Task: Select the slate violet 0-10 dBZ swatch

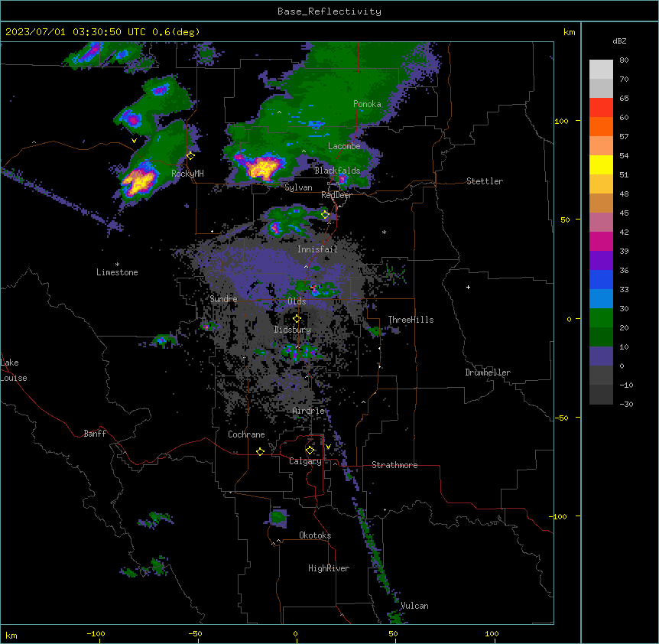Action: [601, 356]
